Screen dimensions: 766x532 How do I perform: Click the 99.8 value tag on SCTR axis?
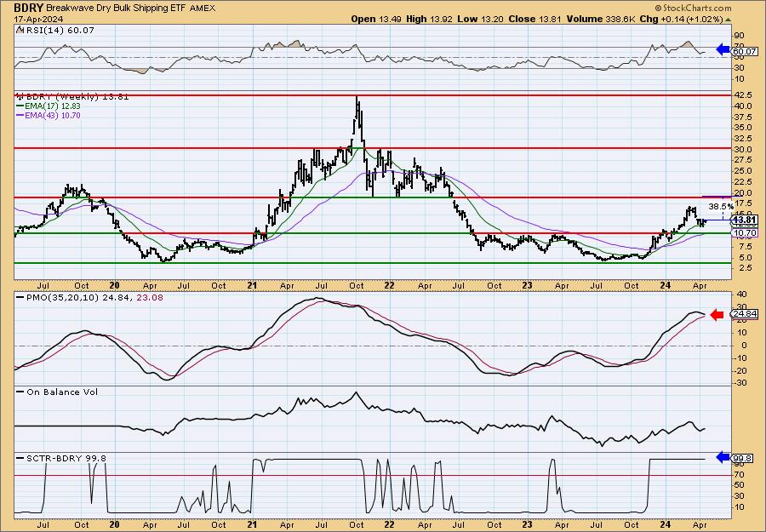743,459
